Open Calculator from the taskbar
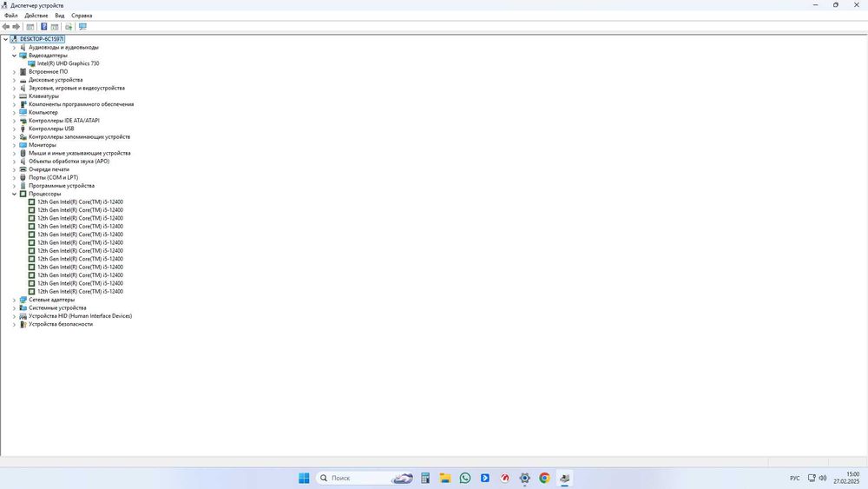 [x=425, y=478]
